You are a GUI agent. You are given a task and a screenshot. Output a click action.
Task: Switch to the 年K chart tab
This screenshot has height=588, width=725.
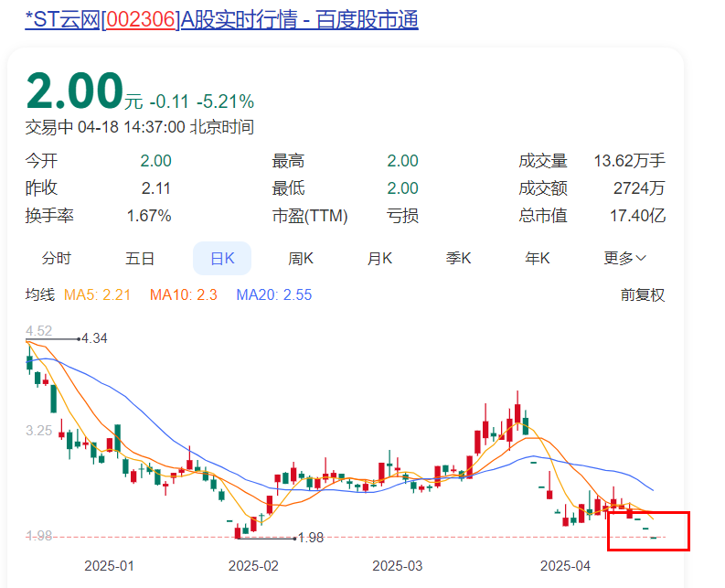538,258
